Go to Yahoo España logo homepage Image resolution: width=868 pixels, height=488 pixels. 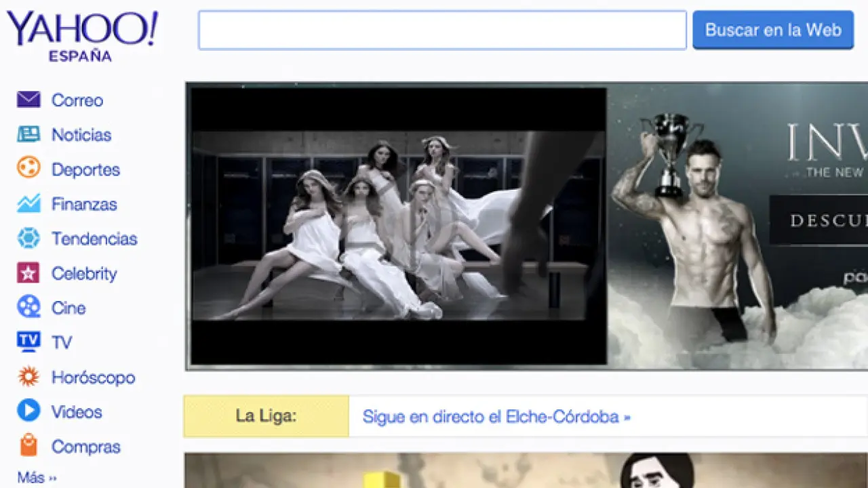click(81, 35)
